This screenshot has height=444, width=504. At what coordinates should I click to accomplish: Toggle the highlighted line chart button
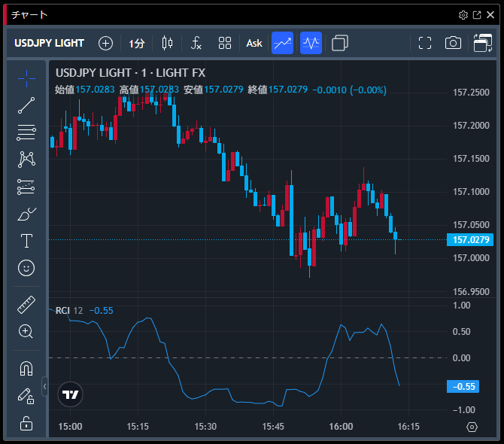[283, 43]
